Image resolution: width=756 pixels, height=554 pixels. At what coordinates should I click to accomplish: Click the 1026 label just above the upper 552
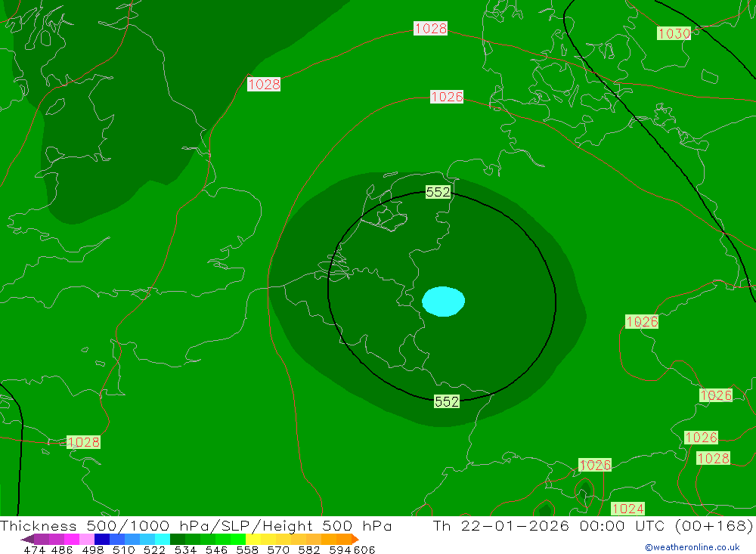447,97
